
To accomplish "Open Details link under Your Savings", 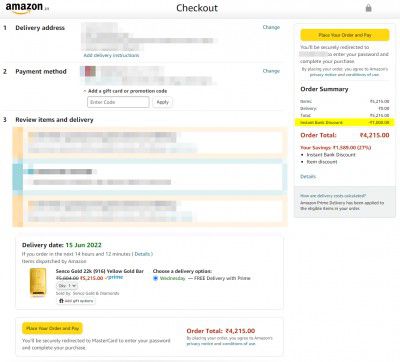I will coord(308,176).
